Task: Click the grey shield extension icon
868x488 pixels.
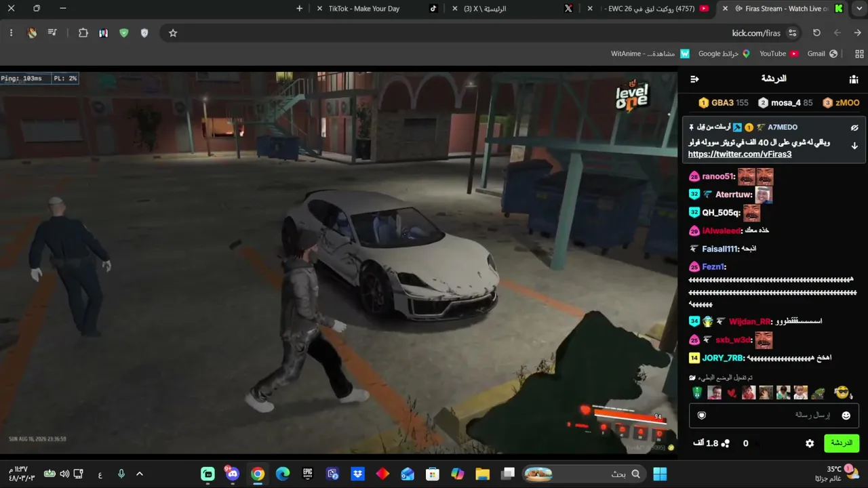Action: [x=144, y=33]
